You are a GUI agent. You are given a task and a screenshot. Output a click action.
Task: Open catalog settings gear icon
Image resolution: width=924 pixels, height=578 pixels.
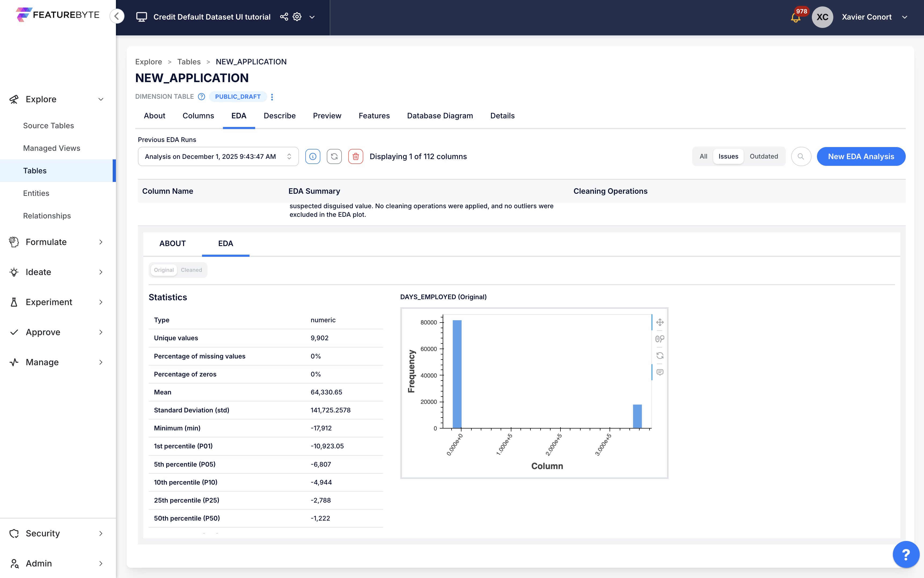pyautogui.click(x=297, y=17)
